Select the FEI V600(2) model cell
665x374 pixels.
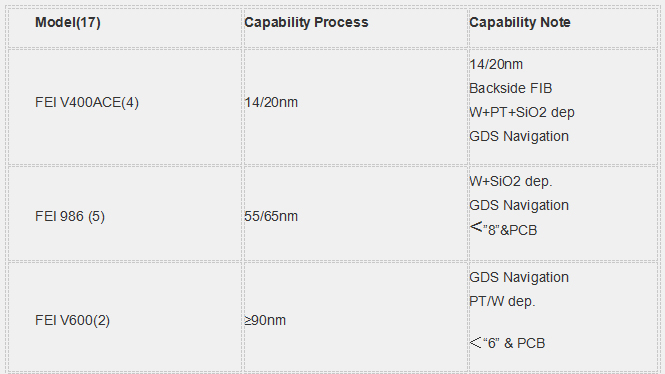click(125, 317)
